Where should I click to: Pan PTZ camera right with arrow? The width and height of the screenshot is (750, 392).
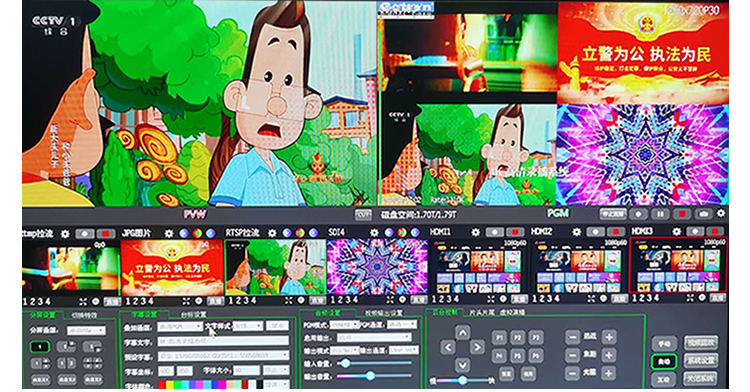[x=477, y=347]
